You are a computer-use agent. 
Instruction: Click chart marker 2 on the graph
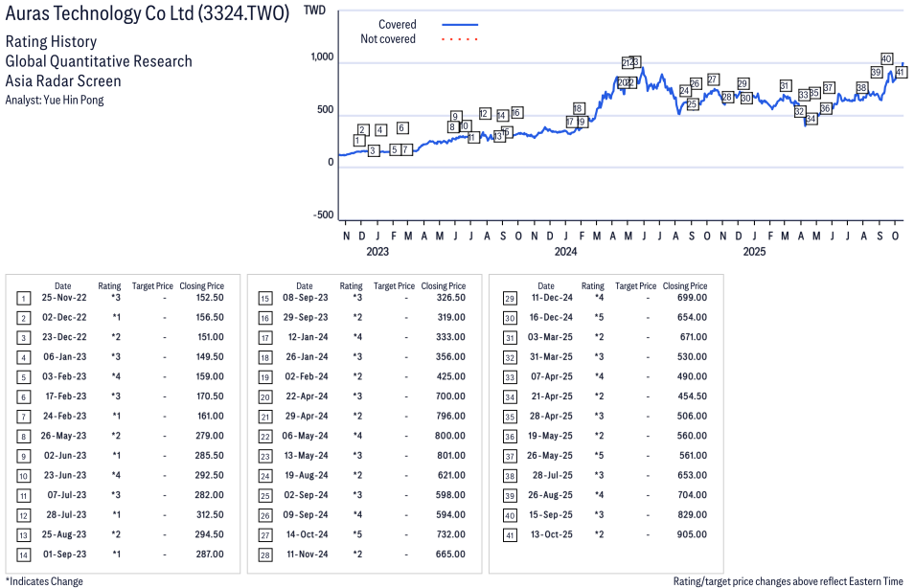point(363,129)
